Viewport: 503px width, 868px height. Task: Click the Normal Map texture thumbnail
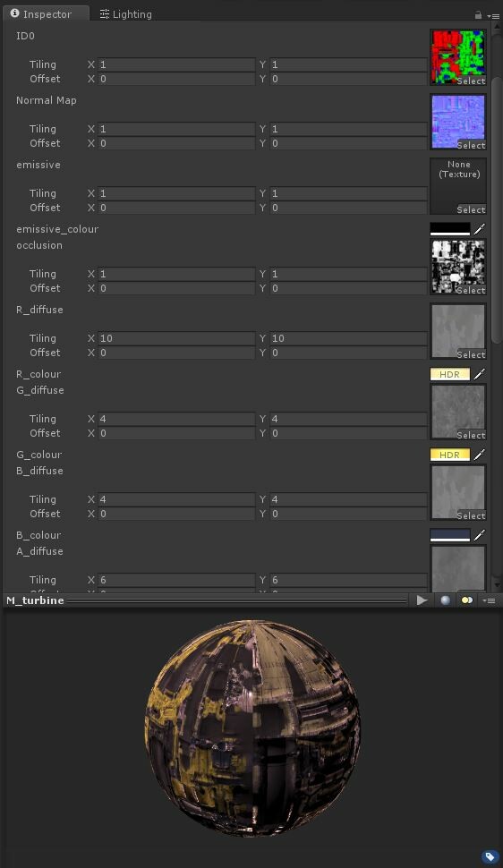click(x=458, y=121)
